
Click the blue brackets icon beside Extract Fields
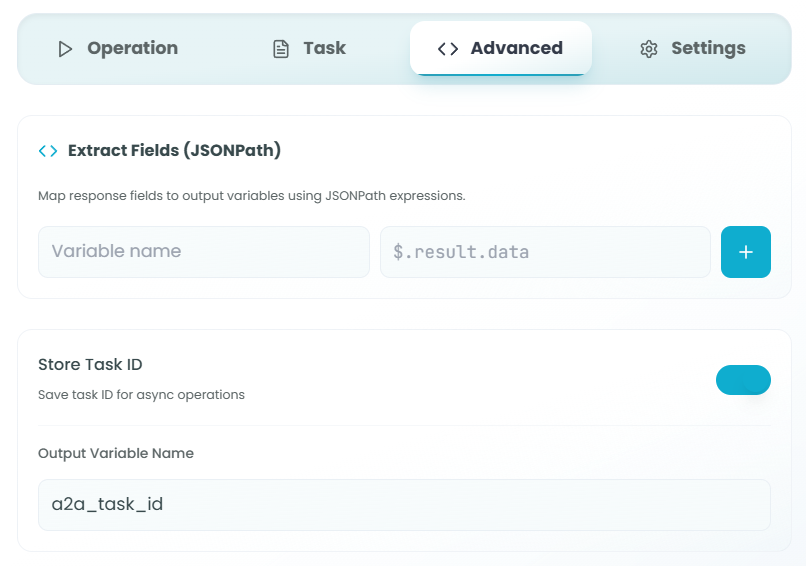48,151
